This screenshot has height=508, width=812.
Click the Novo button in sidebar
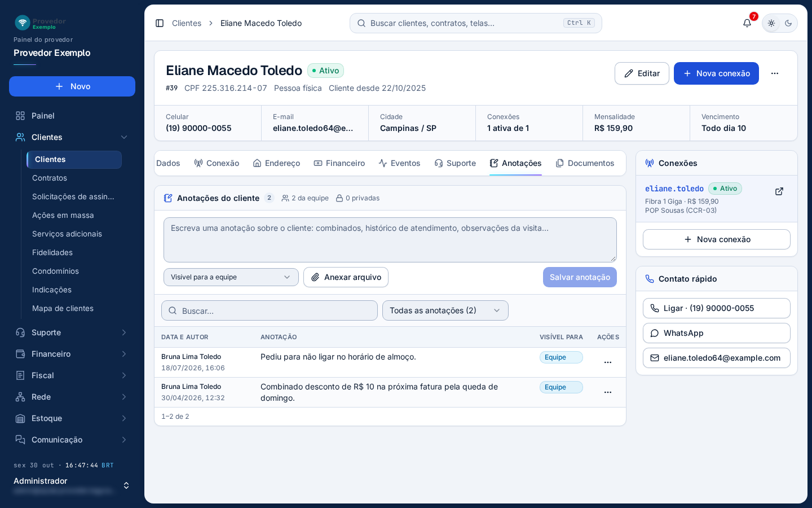[72, 86]
